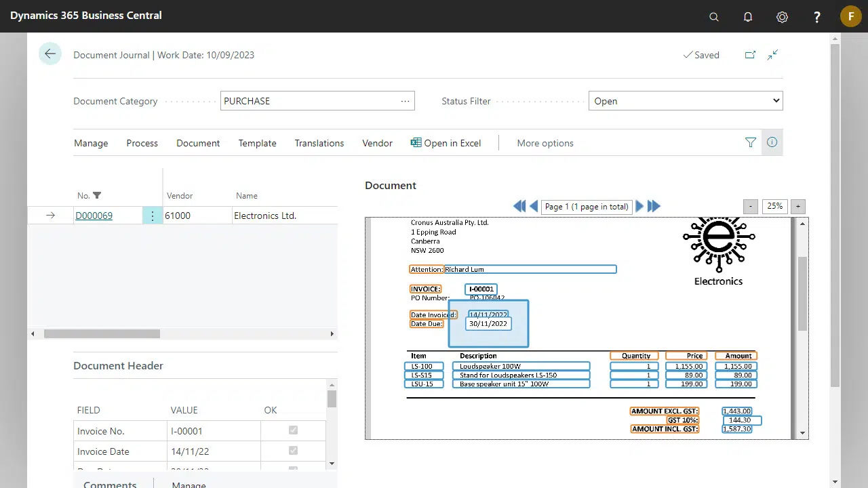The image size is (868, 488).
Task: Open the Template menu
Action: pos(257,143)
